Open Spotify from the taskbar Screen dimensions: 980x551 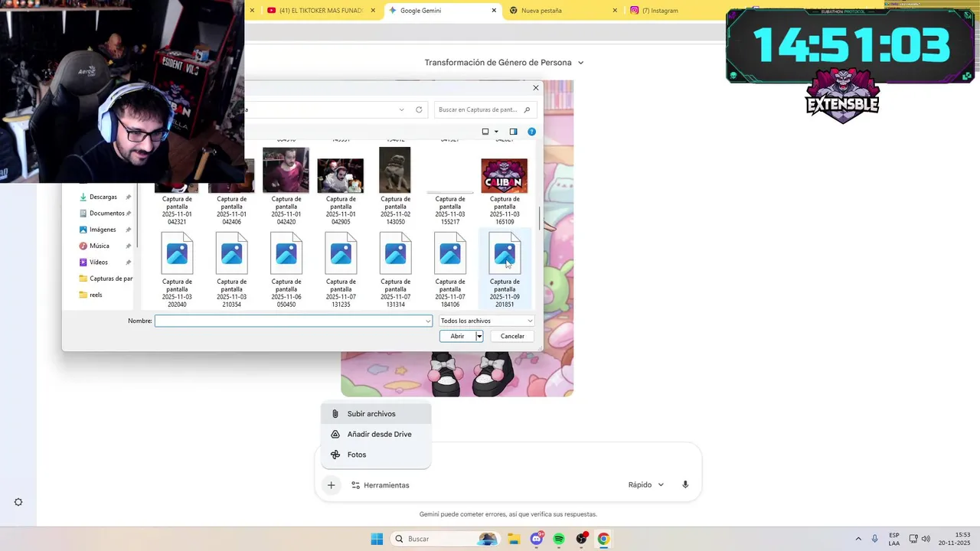[x=559, y=539]
